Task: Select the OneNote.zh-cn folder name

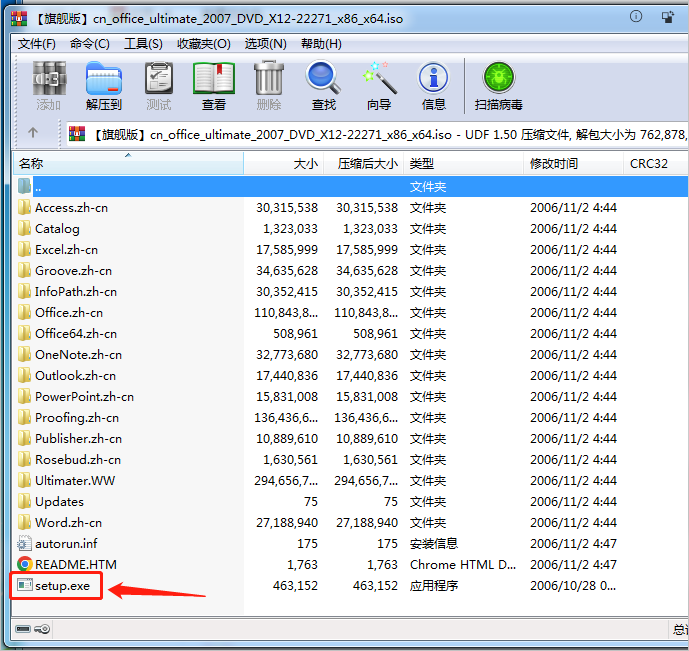Action: [79, 354]
